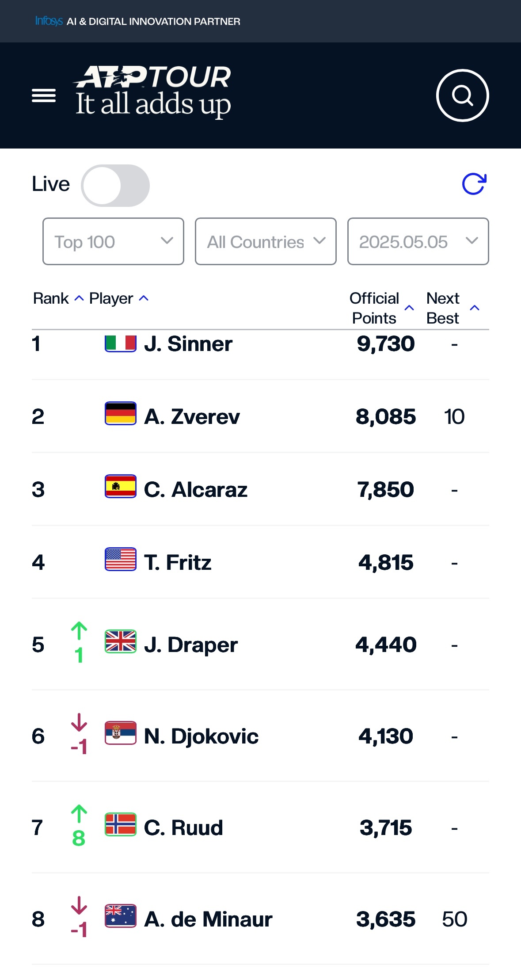Screen dimensions: 521x980
Task: Click the Germany flag beside A. Zverev
Action: point(120,413)
